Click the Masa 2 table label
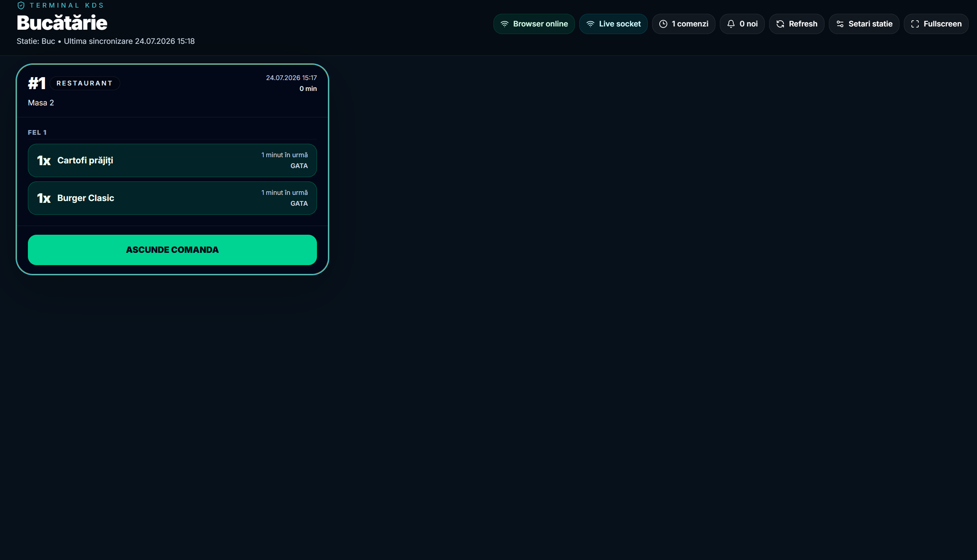This screenshot has width=977, height=560. 41,103
